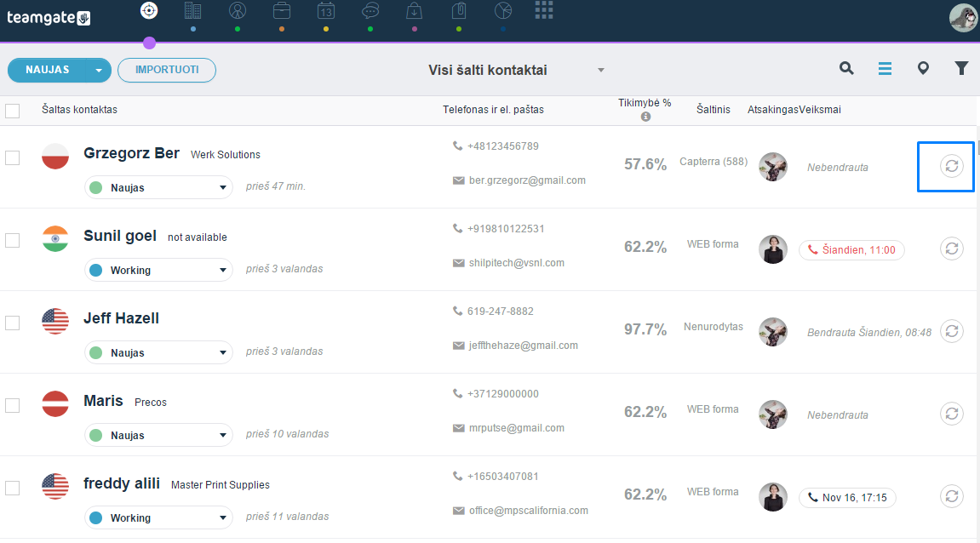Click email jeffthehaze@gmail.com

[x=523, y=346]
